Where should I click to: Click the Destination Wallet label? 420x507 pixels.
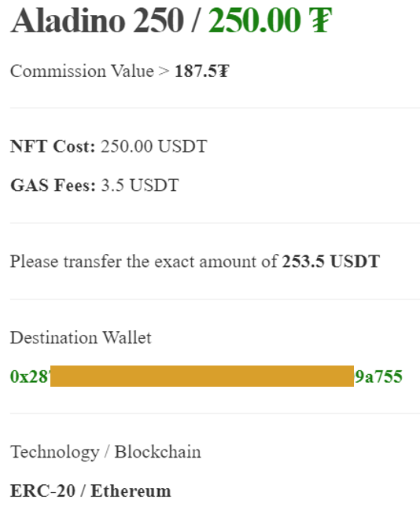point(80,337)
